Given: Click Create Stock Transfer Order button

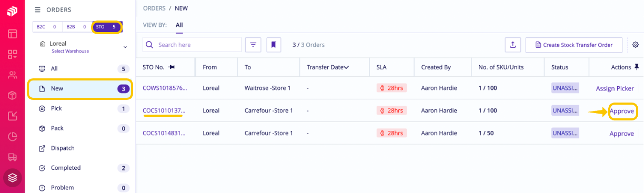Looking at the screenshot, I should click(573, 45).
